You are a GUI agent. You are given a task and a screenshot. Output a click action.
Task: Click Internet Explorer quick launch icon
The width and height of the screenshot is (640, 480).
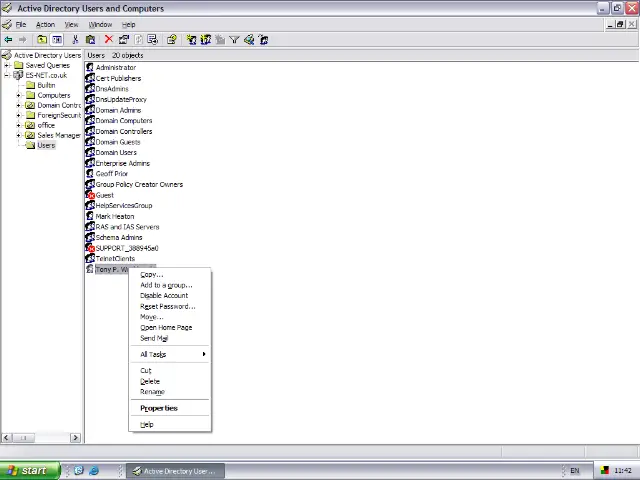(x=94, y=470)
